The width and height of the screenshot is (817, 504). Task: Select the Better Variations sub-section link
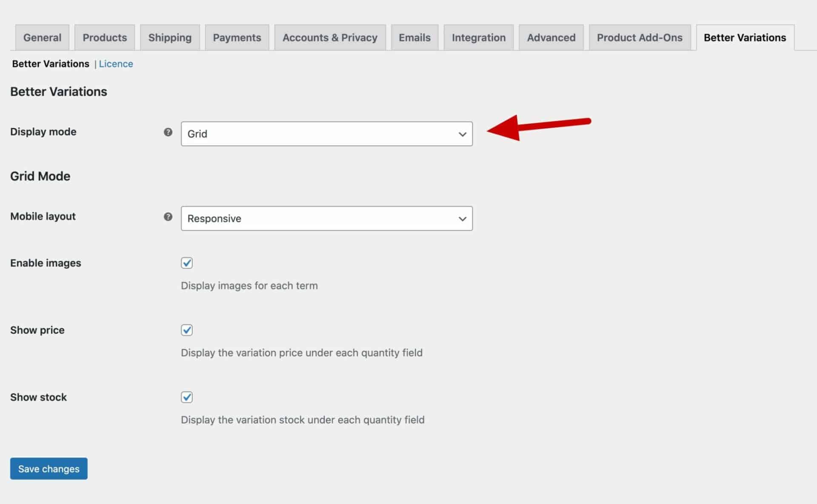[51, 64]
